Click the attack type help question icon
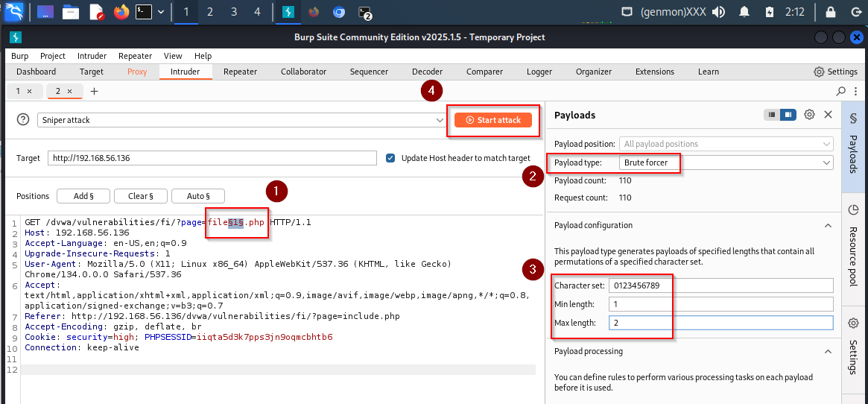The image size is (868, 404). tap(22, 120)
